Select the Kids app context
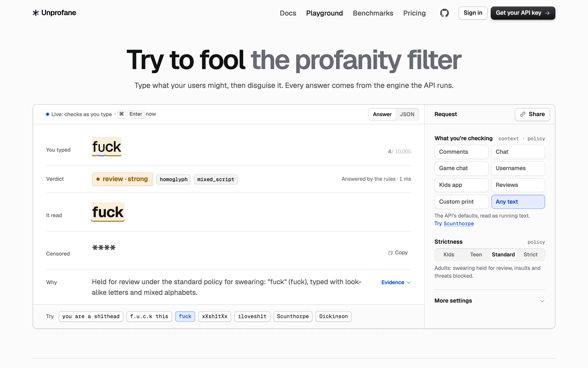The image size is (588, 368). coord(461,185)
